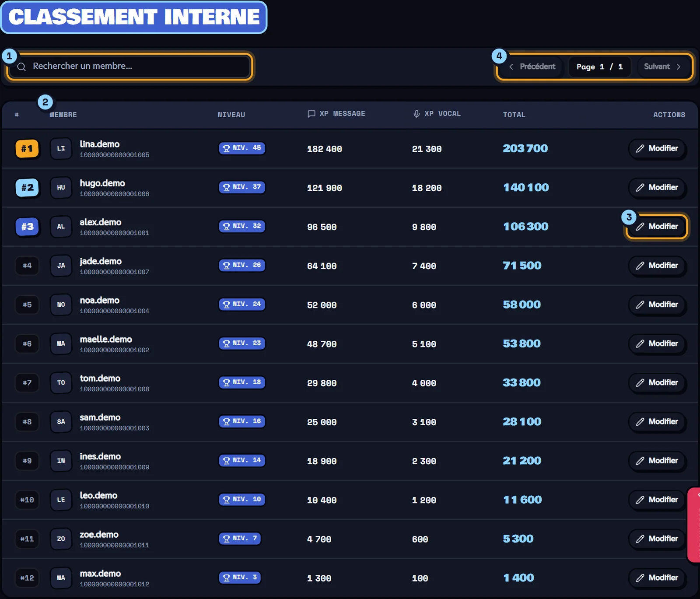This screenshot has width=700, height=599.
Task: Go to the previous page with Précédent
Action: (532, 67)
